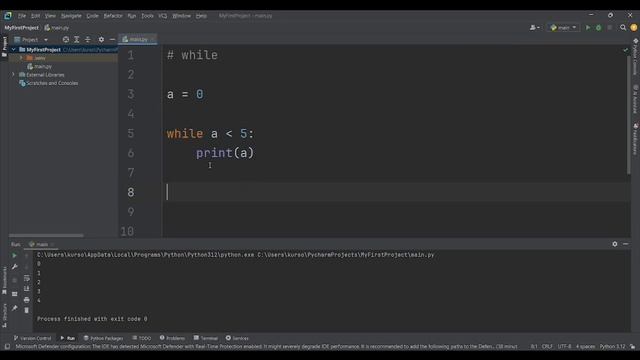The width and height of the screenshot is (640, 360).
Task: Open Version Control tool window
Action: [32, 338]
